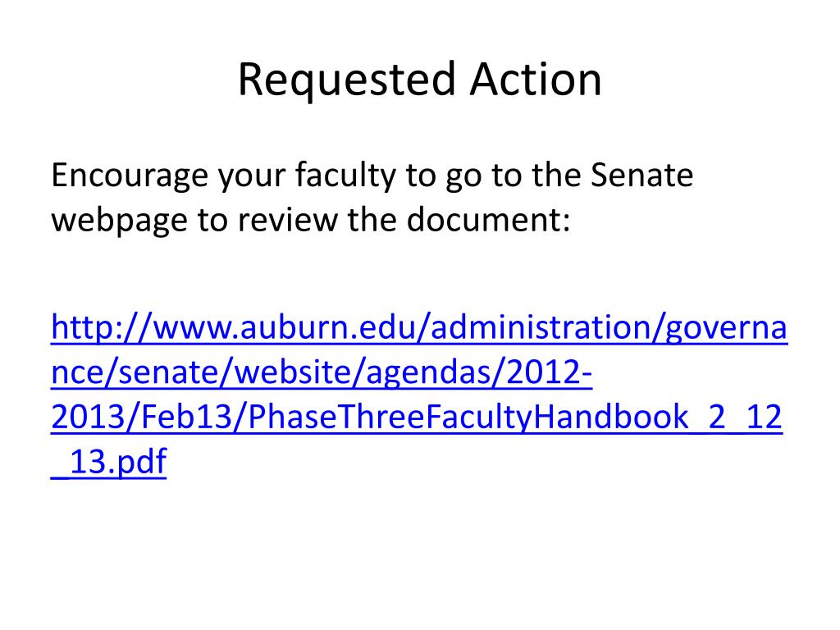Image resolution: width=840 pixels, height=630 pixels.
Task: Click the '2013/Feb13' segment of the link
Action: pos(141,416)
